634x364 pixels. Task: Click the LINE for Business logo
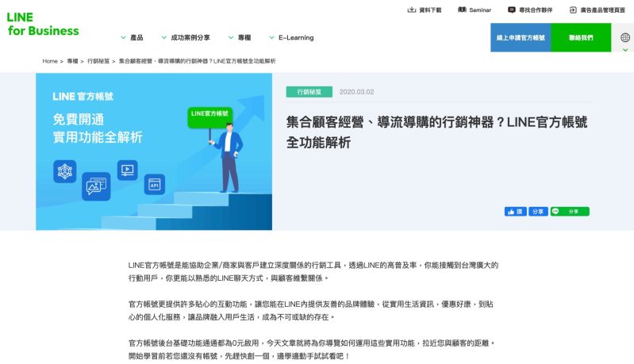pos(43,24)
